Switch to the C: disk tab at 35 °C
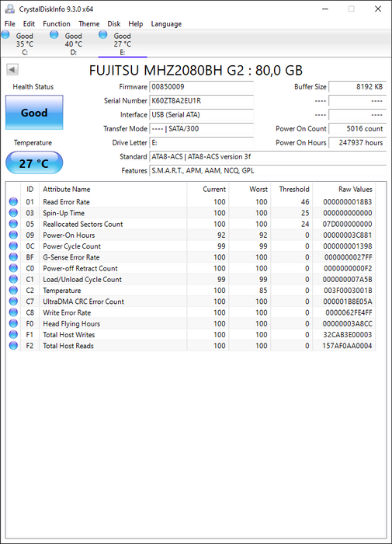Screen dimensions: 392x544 [24, 44]
